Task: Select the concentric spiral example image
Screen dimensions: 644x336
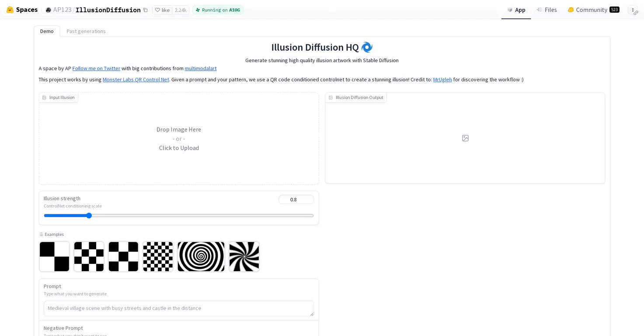Action: click(201, 257)
